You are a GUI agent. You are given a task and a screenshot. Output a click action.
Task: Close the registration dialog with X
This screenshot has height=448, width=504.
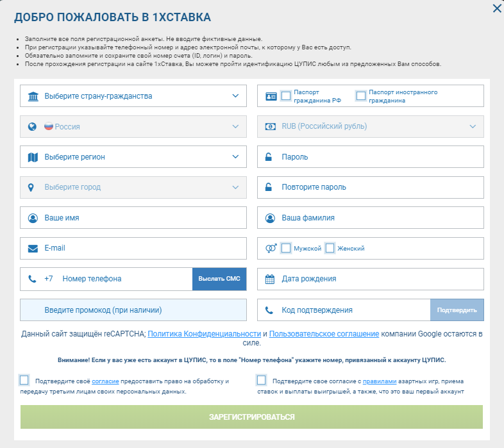tap(497, 8)
